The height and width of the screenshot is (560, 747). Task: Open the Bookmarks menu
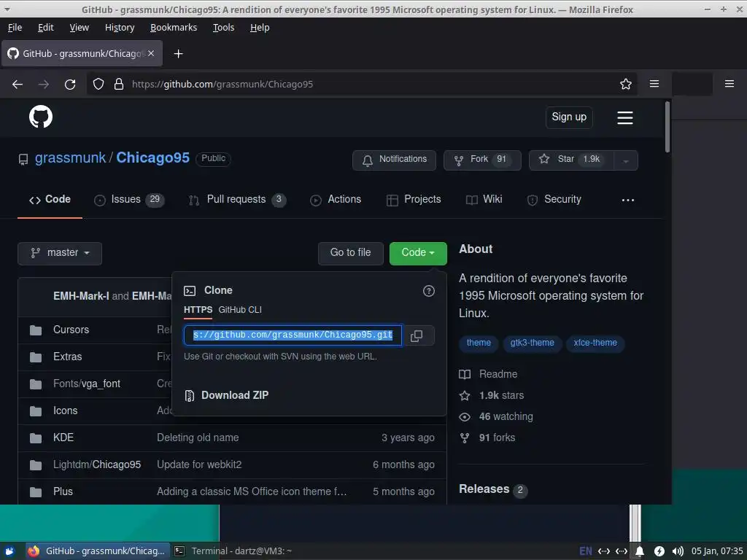pyautogui.click(x=174, y=28)
